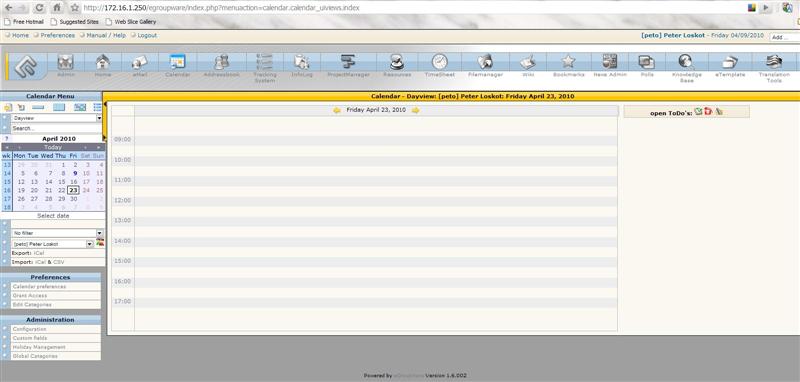The height and width of the screenshot is (382, 800).
Task: Click Today in the mini calendar header
Action: (x=53, y=147)
